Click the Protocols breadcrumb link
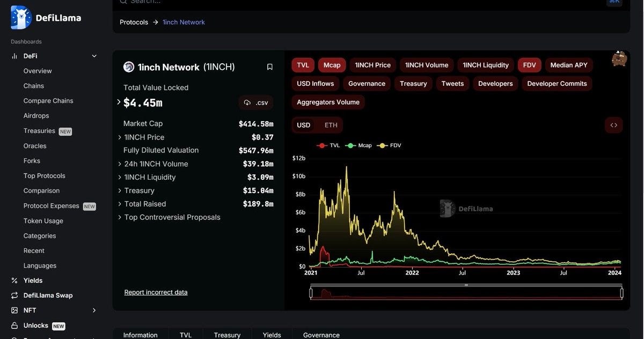Screen dimensions: 644x339 click(x=134, y=22)
